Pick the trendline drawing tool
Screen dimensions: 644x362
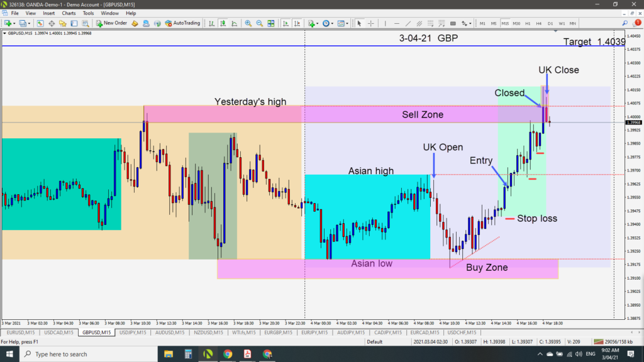coord(407,23)
